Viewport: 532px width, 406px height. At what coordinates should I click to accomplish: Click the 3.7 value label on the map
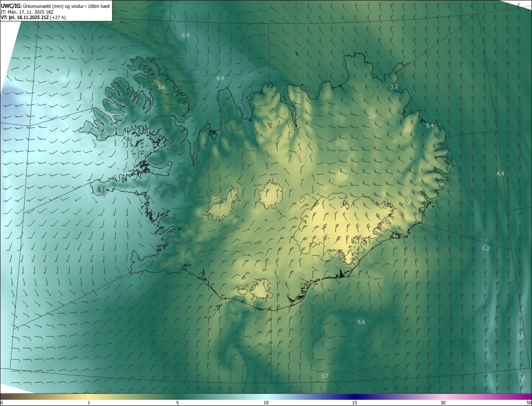325,376
